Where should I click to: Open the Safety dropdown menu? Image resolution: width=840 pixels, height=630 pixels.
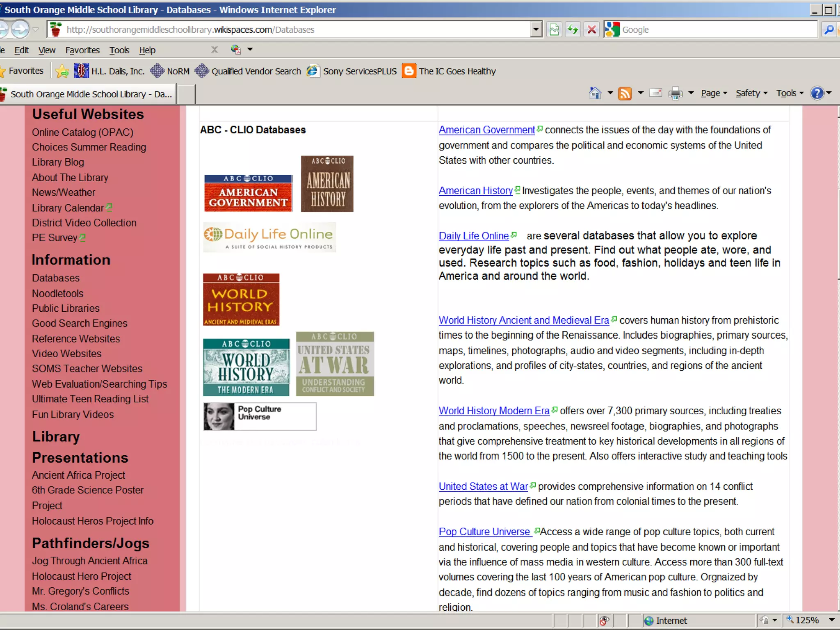[x=751, y=93]
